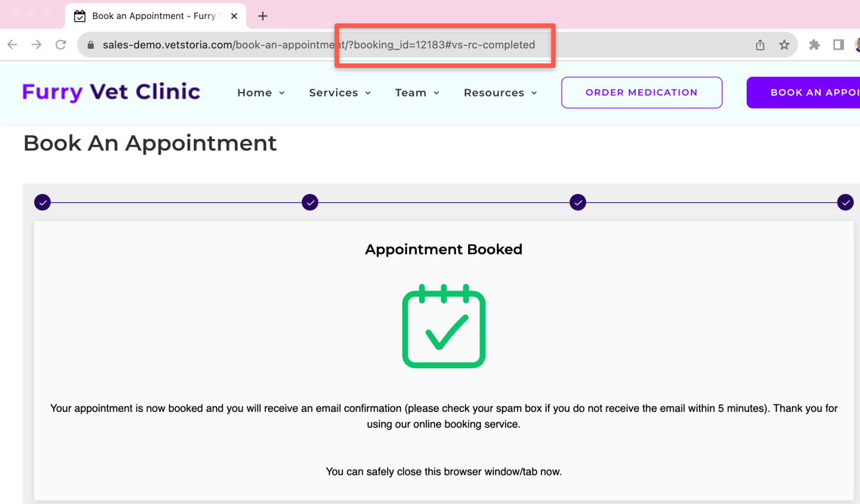Open the site security padlock info
This screenshot has width=860, height=504.
(90, 45)
